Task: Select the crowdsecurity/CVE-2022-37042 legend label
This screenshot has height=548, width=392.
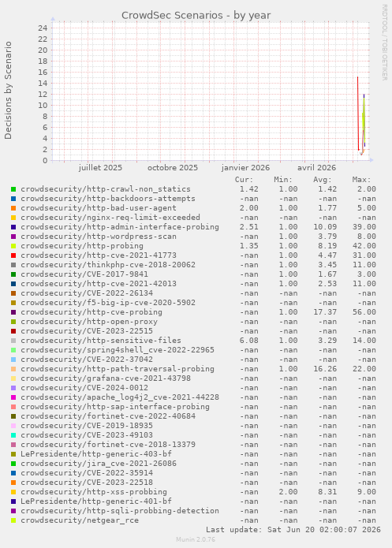Action: [87, 360]
